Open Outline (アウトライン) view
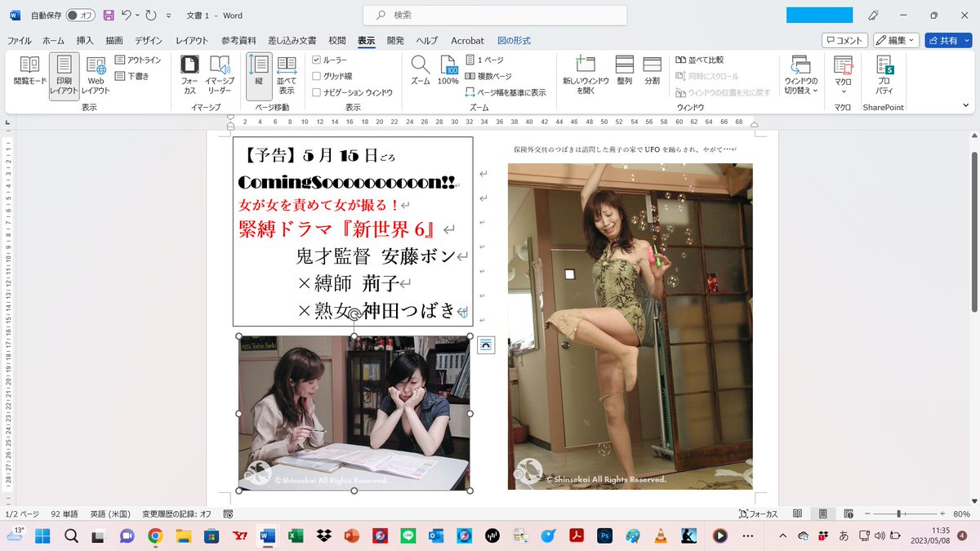The width and height of the screenshot is (980, 551). 138,60
